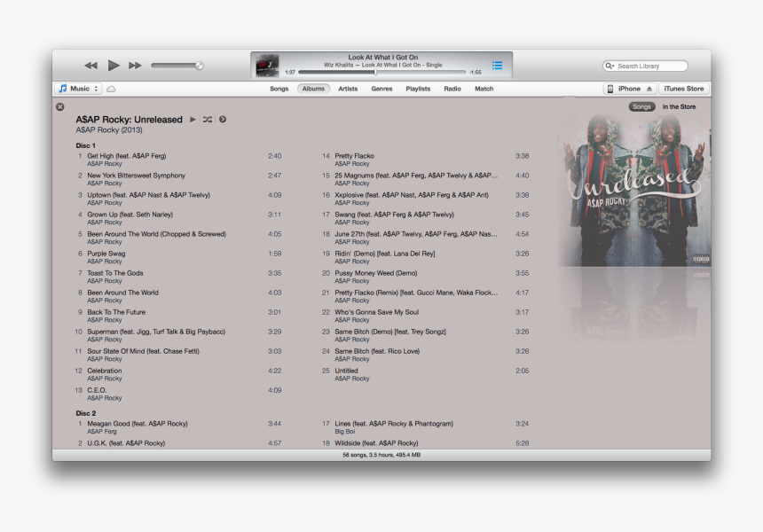Select the Songs pill toggle above artwork

pyautogui.click(x=641, y=106)
